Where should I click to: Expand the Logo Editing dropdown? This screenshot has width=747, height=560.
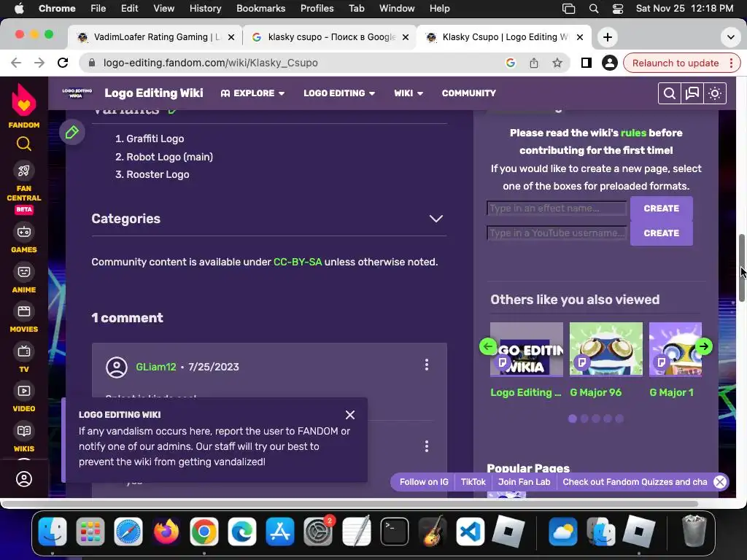(x=339, y=93)
